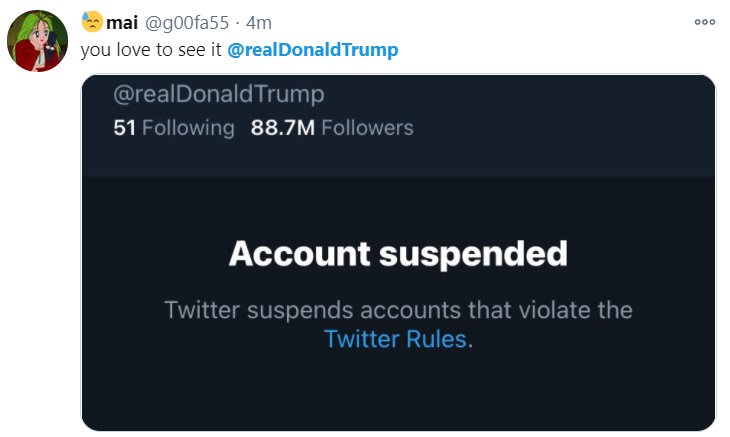730x437 pixels.
Task: Click the sleepy face emoji beside mai
Action: [92, 21]
